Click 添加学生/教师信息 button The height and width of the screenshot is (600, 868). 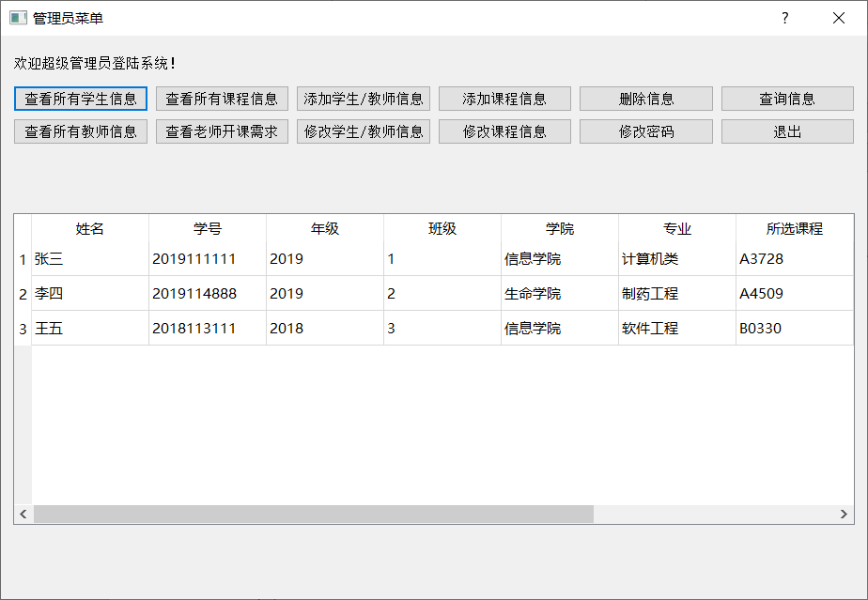(x=364, y=99)
